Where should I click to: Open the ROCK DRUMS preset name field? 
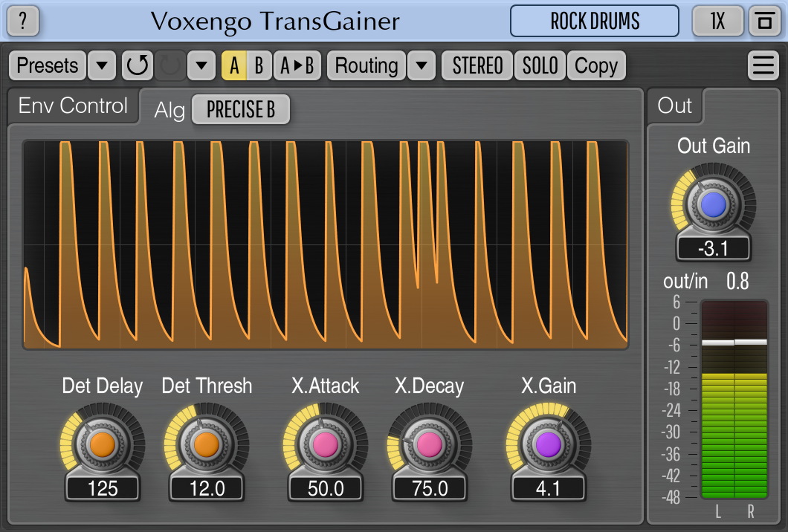coord(595,22)
